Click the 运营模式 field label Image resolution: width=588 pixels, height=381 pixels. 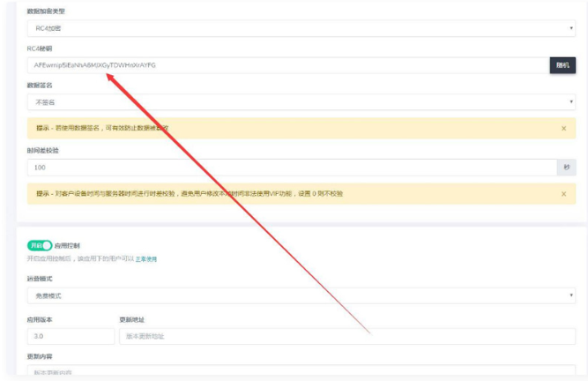[x=40, y=279]
